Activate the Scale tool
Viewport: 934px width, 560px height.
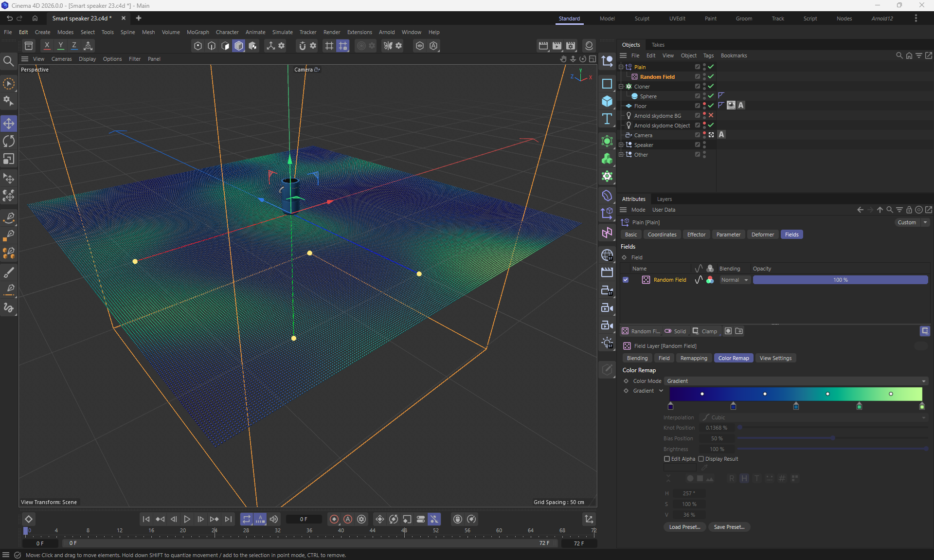(x=9, y=159)
